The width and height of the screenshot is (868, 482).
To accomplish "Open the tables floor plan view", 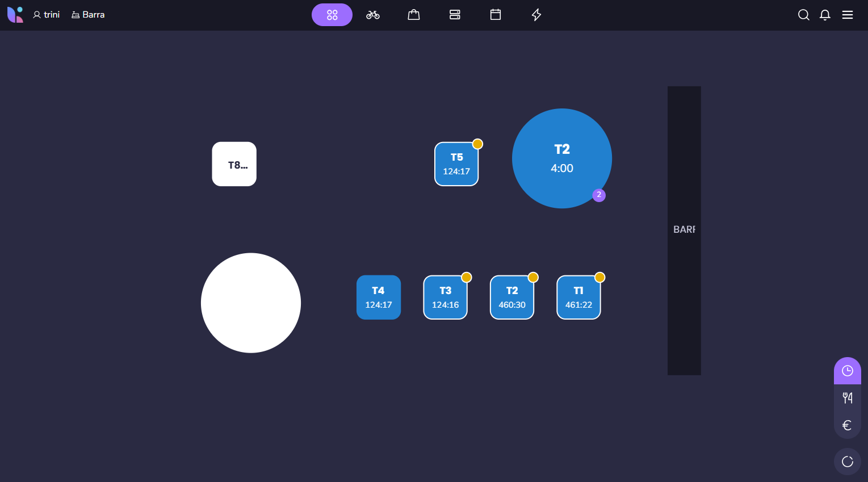I will pos(332,15).
